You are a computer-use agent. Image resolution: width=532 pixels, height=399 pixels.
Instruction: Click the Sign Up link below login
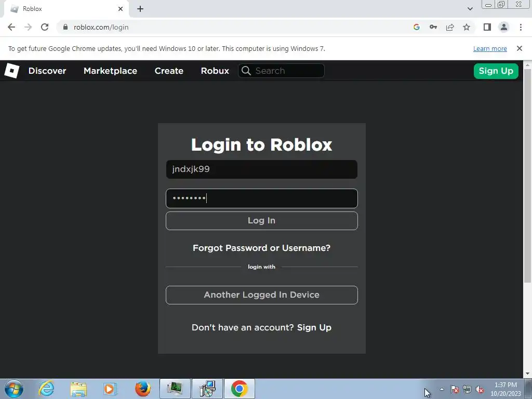click(x=314, y=327)
